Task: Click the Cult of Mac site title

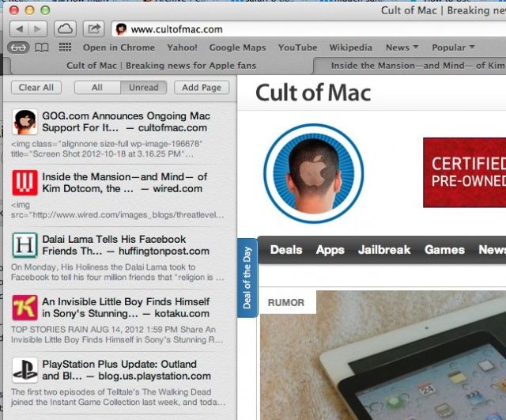Action: tap(313, 93)
